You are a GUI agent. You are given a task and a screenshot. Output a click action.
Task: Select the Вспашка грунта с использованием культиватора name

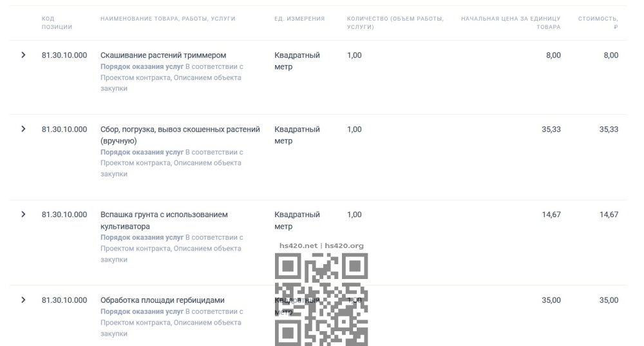(164, 220)
